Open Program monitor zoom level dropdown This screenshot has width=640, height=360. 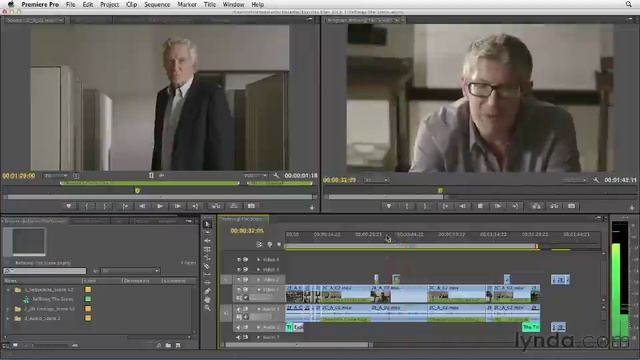coord(376,180)
